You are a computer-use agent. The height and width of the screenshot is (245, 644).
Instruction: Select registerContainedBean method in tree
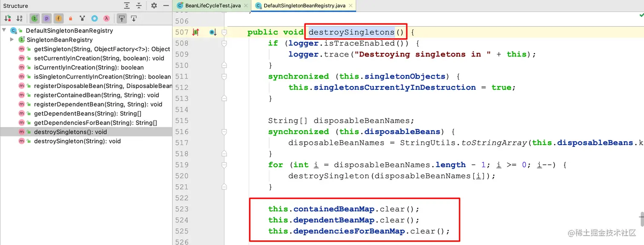pyautogui.click(x=97, y=95)
